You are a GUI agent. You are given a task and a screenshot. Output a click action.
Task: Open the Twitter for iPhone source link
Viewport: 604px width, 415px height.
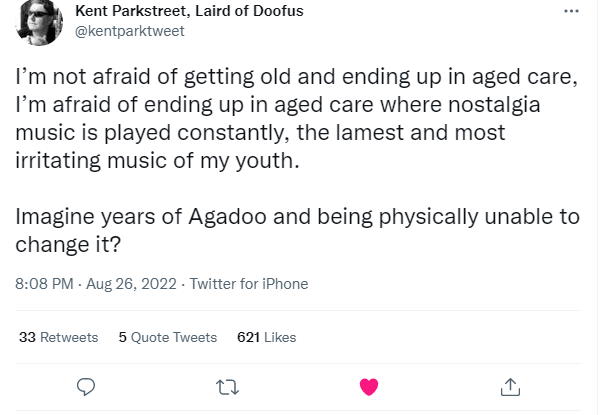pyautogui.click(x=248, y=284)
